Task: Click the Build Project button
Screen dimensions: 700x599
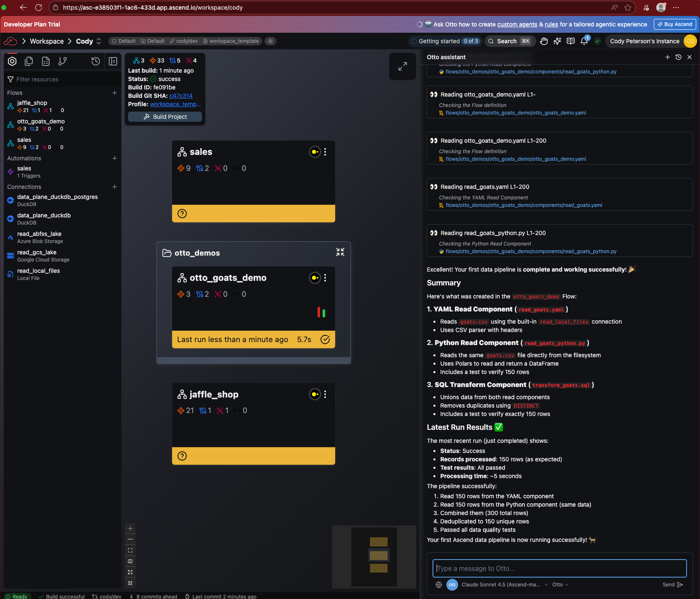Action: pos(165,117)
